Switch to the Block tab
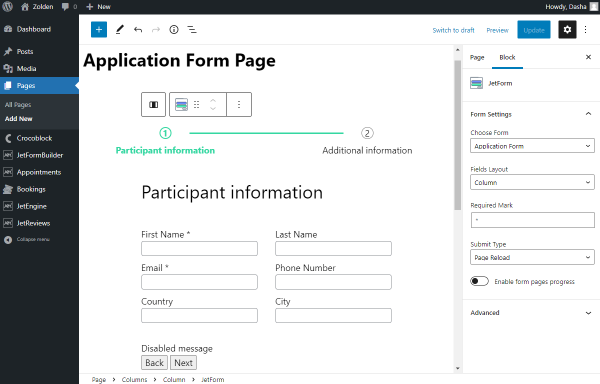Viewport: 600px width, 384px height. point(507,57)
